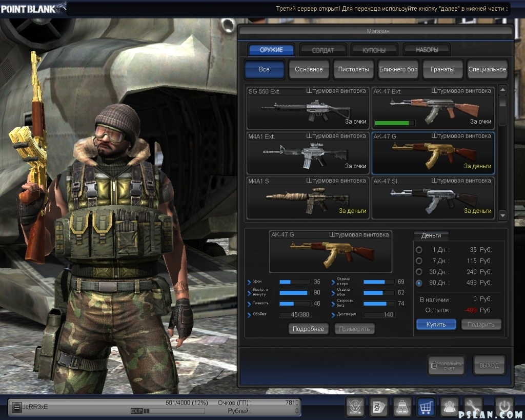Select the M4A1 S. weapon thumbnail
Image resolution: width=525 pixels, height=420 pixels.
(308, 198)
